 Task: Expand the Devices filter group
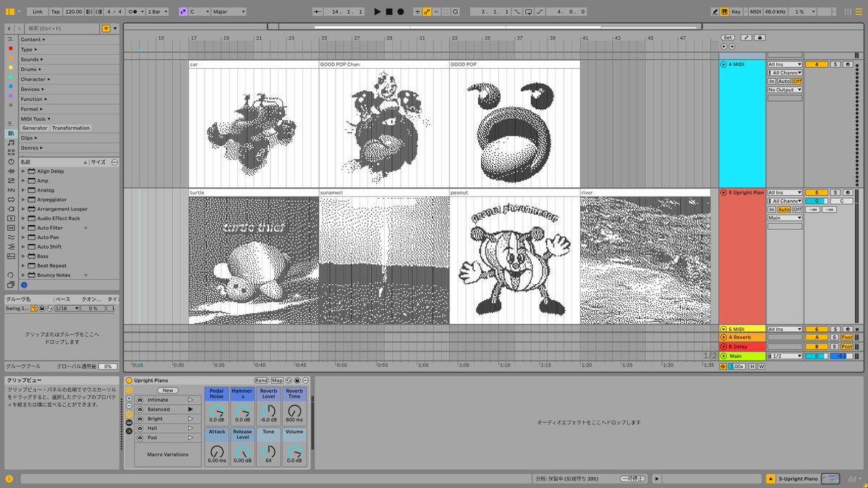tap(31, 89)
